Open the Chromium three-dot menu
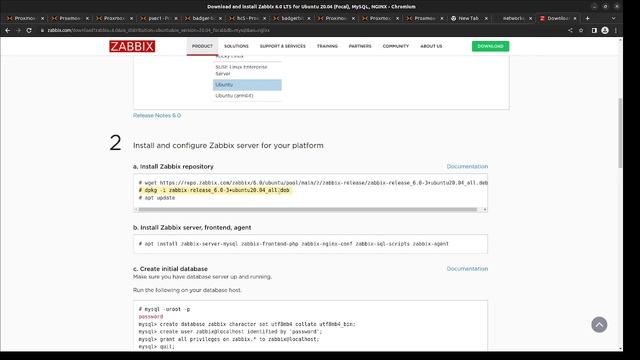 click(616, 30)
